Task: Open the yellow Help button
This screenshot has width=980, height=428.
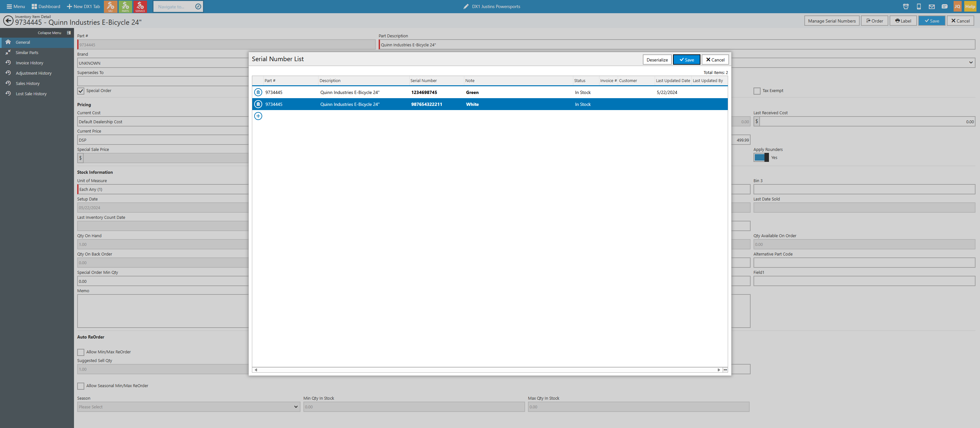Action: pos(970,6)
